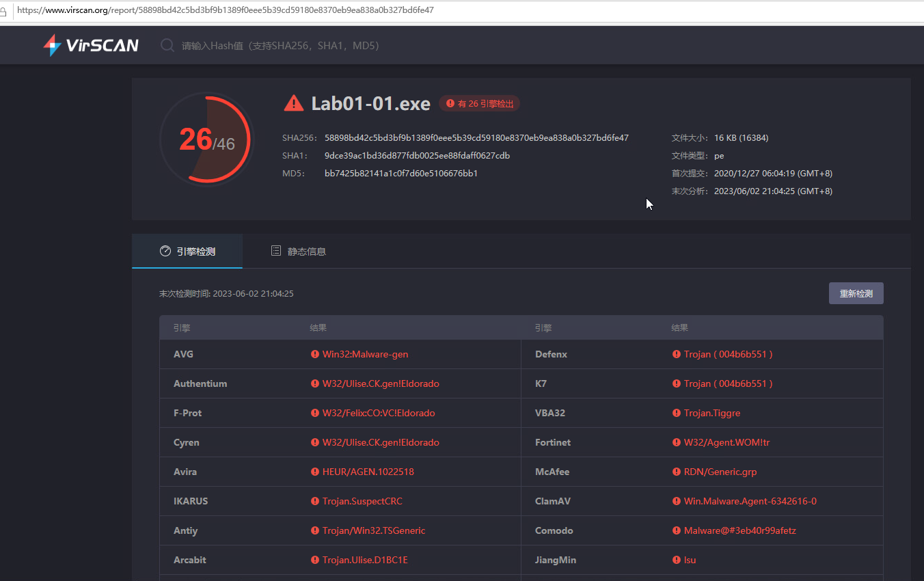Select the Trojan/Win32.TSGeneric result
Image resolution: width=924 pixels, height=581 pixels.
(x=374, y=530)
